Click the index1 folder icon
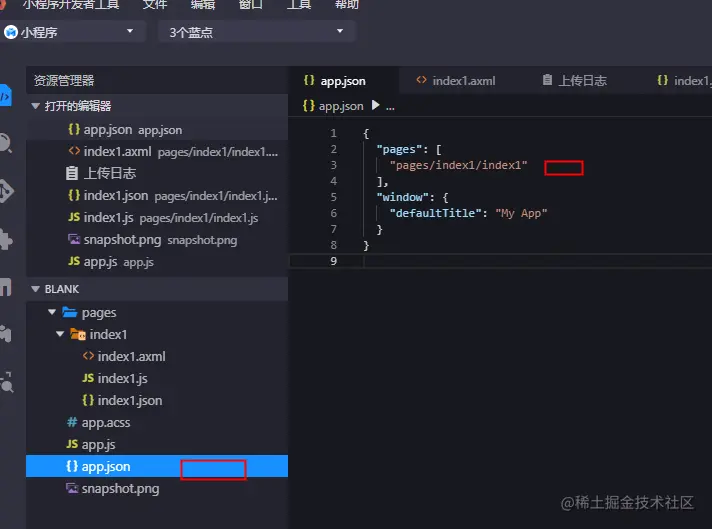Image resolution: width=712 pixels, height=529 pixels. pyautogui.click(x=78, y=334)
